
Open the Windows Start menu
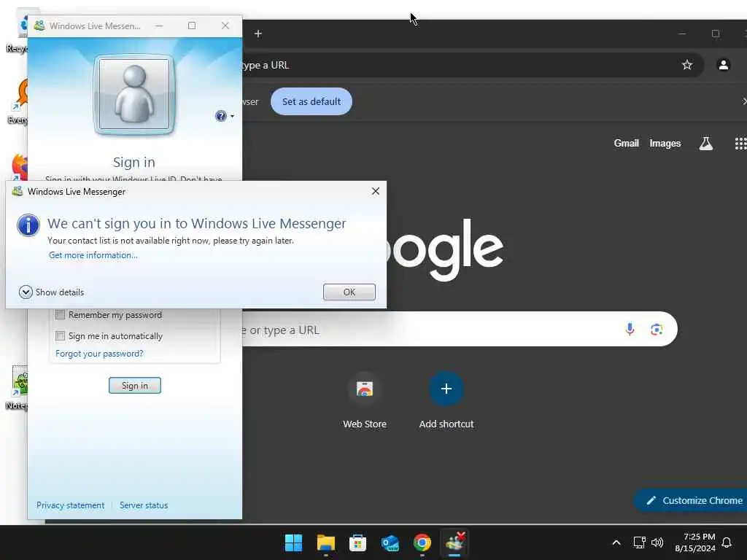tap(293, 542)
